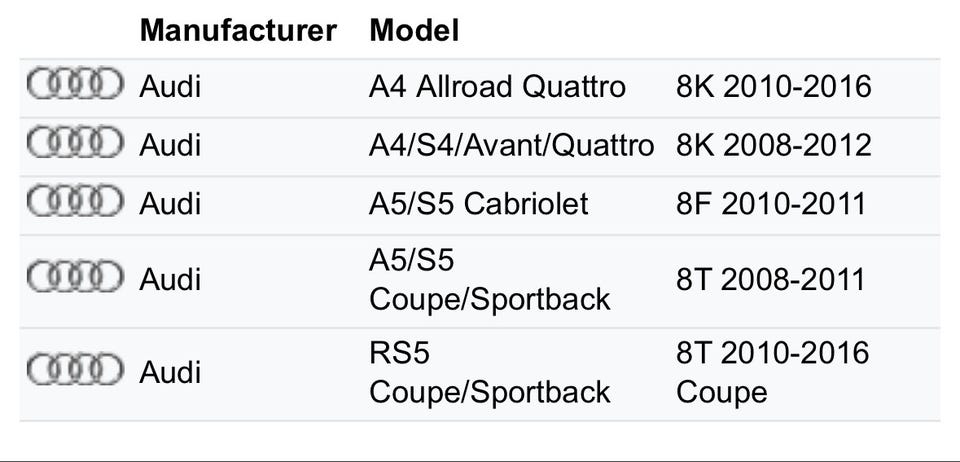Click the 8K 2010-2016 year range
The image size is (960, 462).
[x=773, y=87]
